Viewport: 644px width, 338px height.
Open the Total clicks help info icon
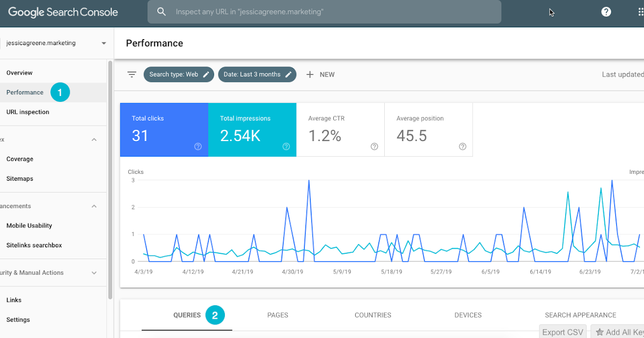(x=198, y=146)
